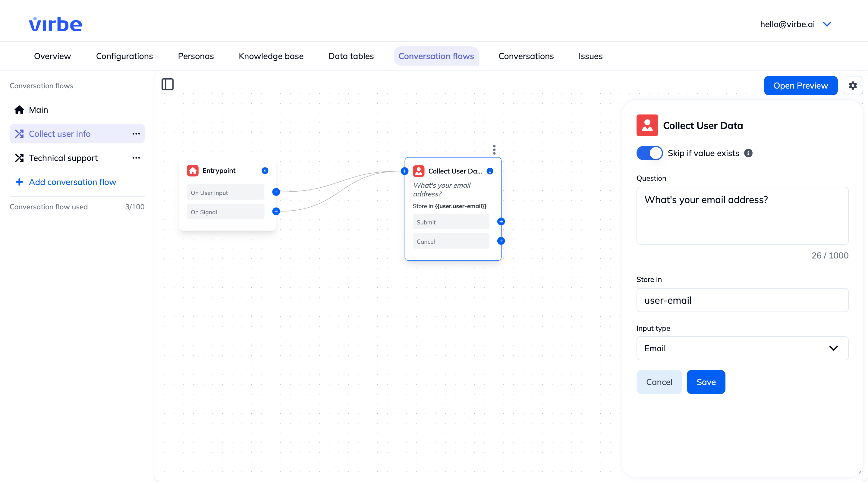Focus the Store in input field
The height and width of the screenshot is (482, 868).
tap(742, 300)
